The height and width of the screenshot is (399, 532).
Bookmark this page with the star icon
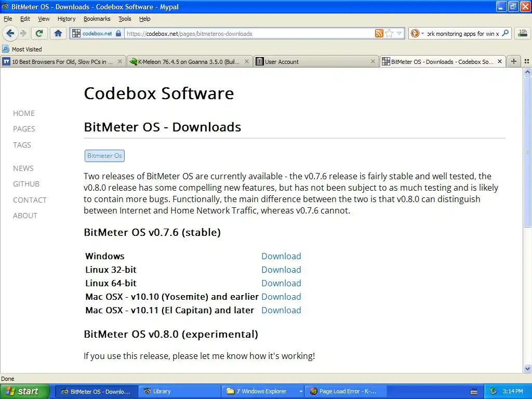click(x=390, y=33)
